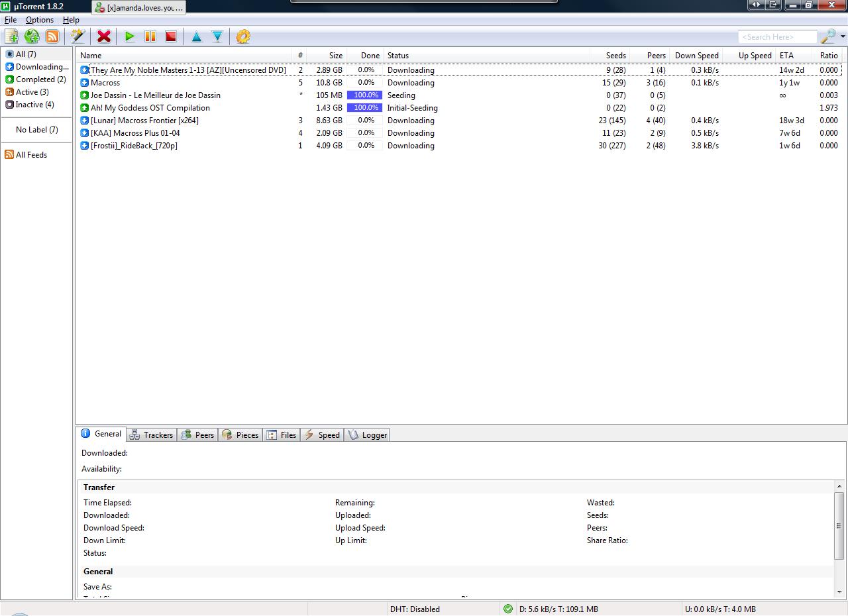Open the RSS feed toolbar icon
The image size is (848, 616).
(x=52, y=37)
